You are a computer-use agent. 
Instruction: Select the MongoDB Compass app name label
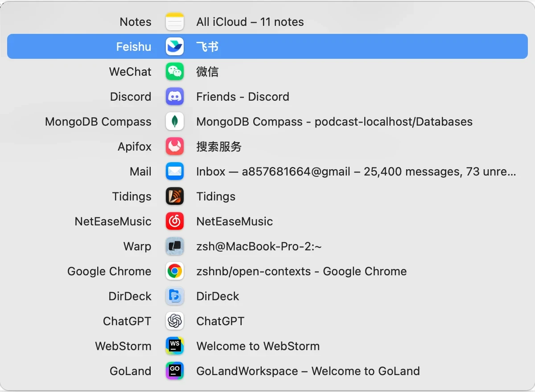click(98, 122)
